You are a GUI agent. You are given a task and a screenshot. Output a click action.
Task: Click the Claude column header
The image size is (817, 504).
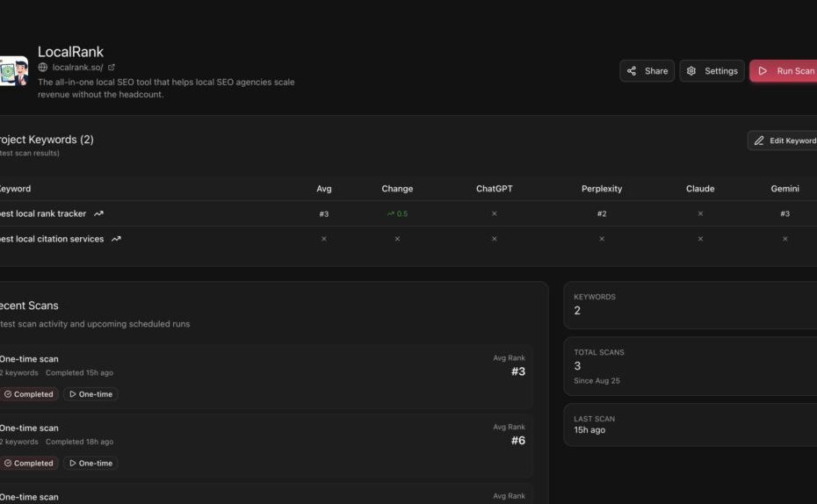(700, 189)
